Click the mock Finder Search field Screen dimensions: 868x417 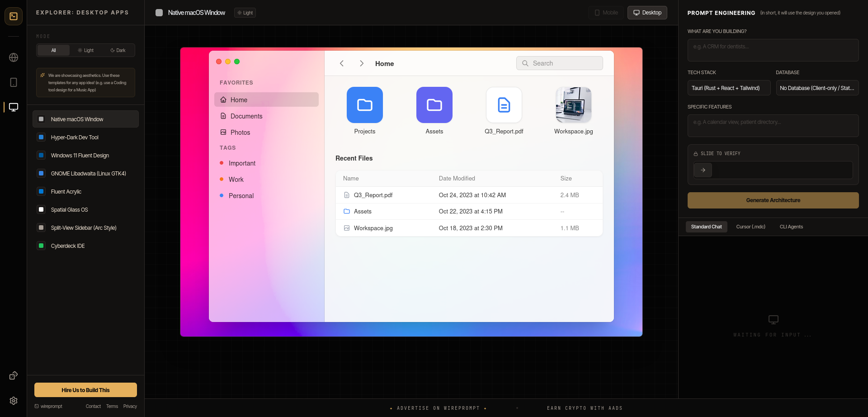coord(559,63)
